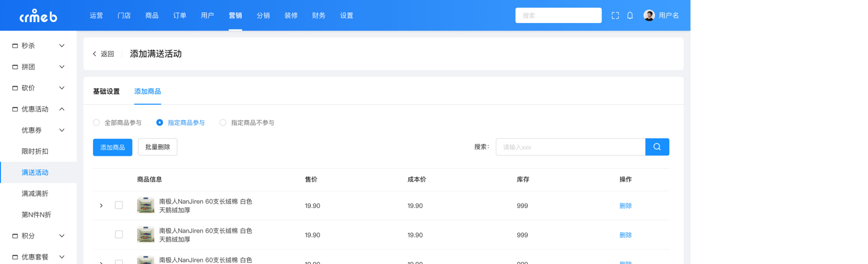Open 门店 top navigation item

124,15
